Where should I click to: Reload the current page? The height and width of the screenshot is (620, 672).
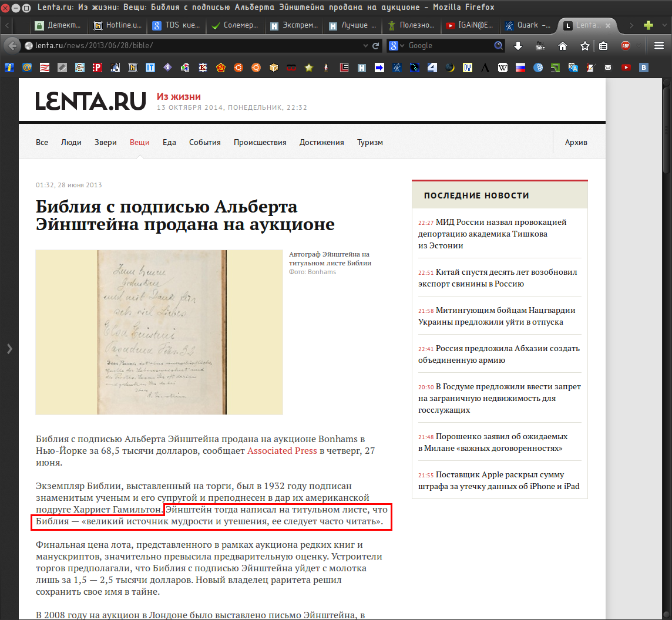point(376,46)
